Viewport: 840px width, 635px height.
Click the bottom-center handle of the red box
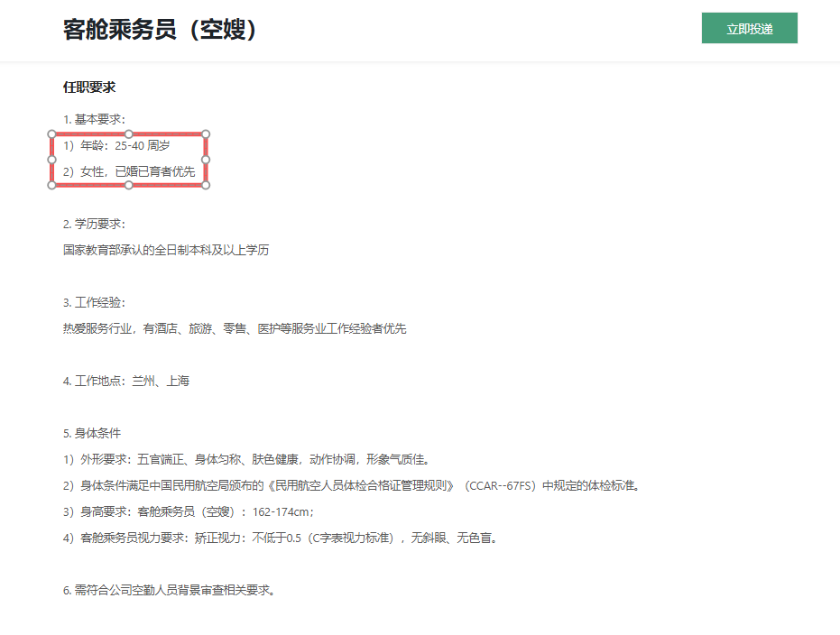(129, 186)
